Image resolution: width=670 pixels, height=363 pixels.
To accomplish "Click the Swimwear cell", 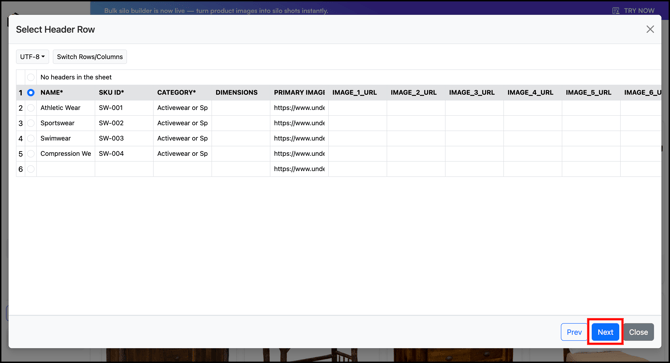I will (x=66, y=138).
